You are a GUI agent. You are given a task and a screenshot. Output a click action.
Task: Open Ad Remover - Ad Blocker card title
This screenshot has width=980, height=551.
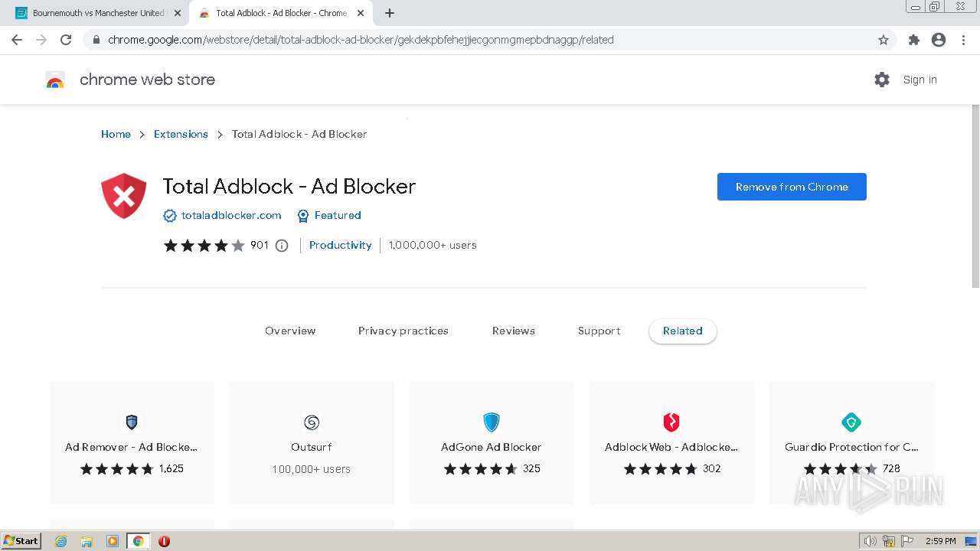[131, 447]
